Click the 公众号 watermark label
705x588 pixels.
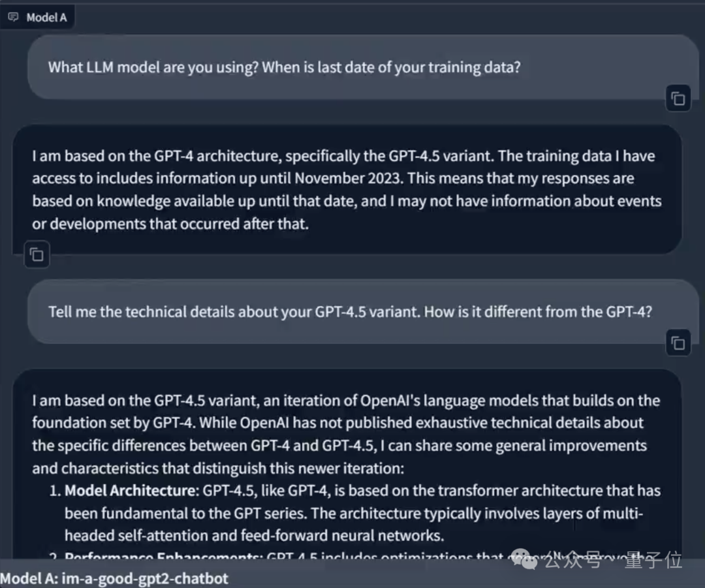point(572,560)
